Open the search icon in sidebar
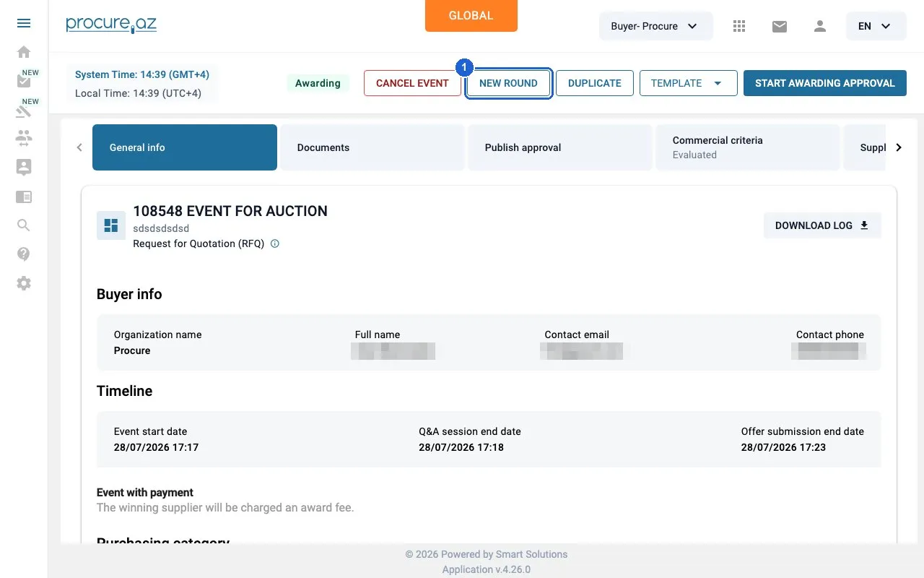924x578 pixels. 24,225
